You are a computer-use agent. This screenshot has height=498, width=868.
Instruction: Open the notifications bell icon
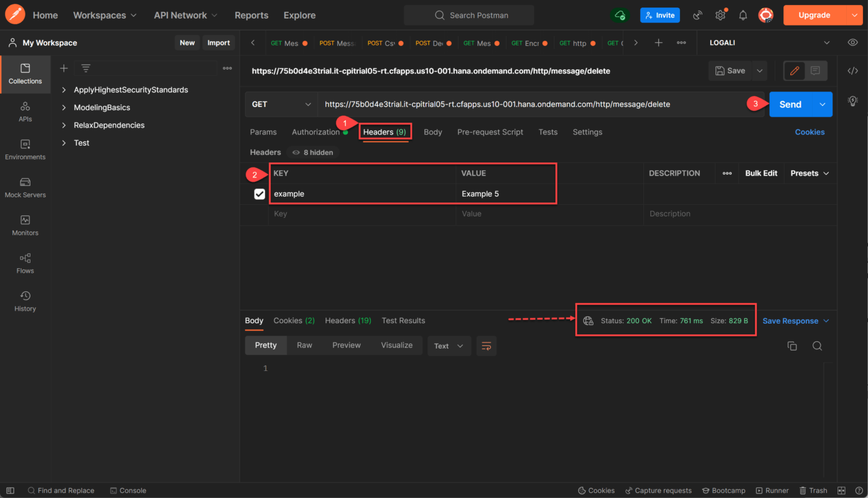[x=743, y=15]
